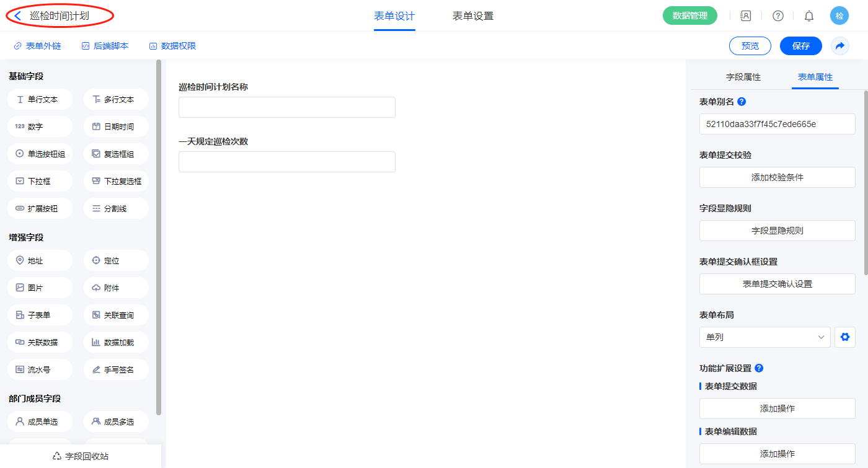Click the 功能扩展设置 help icon
868x468 pixels.
click(759, 368)
